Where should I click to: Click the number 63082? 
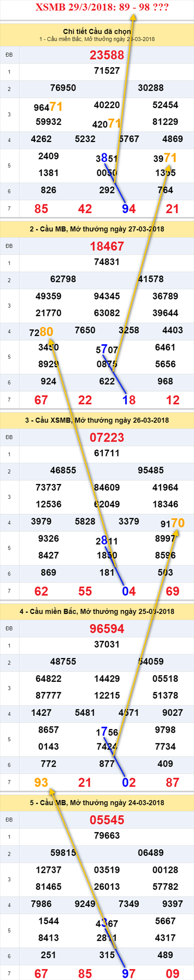coord(107,313)
